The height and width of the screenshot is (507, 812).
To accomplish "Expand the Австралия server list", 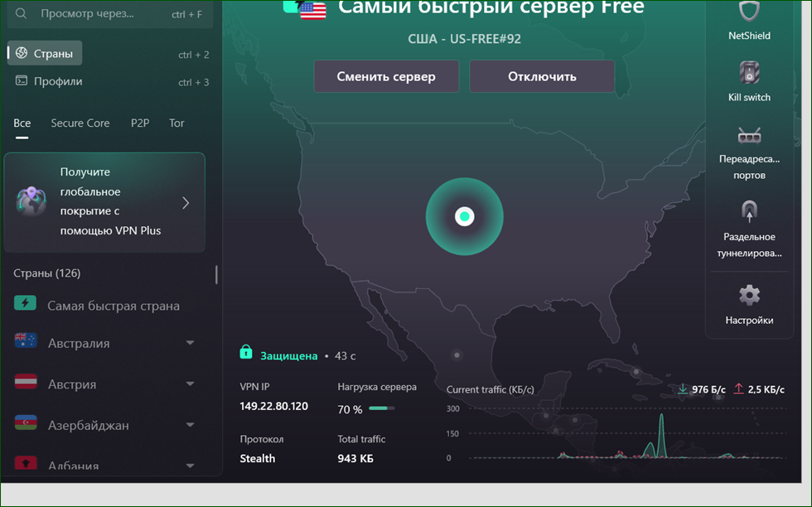I will tap(190, 343).
